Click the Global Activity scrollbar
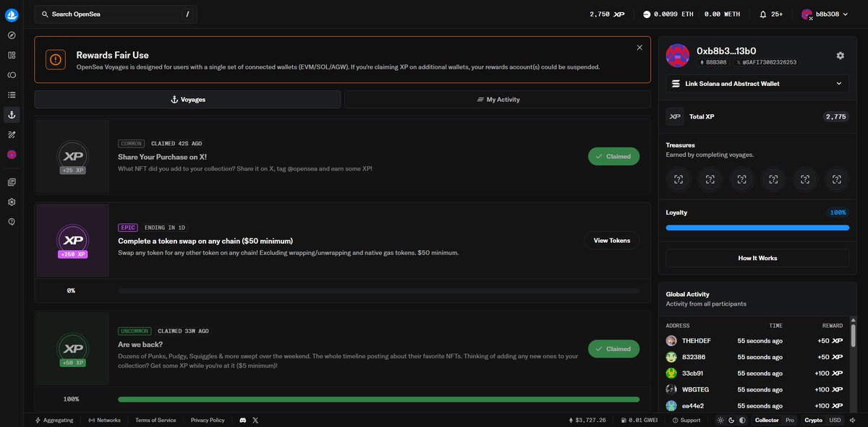 [853, 336]
